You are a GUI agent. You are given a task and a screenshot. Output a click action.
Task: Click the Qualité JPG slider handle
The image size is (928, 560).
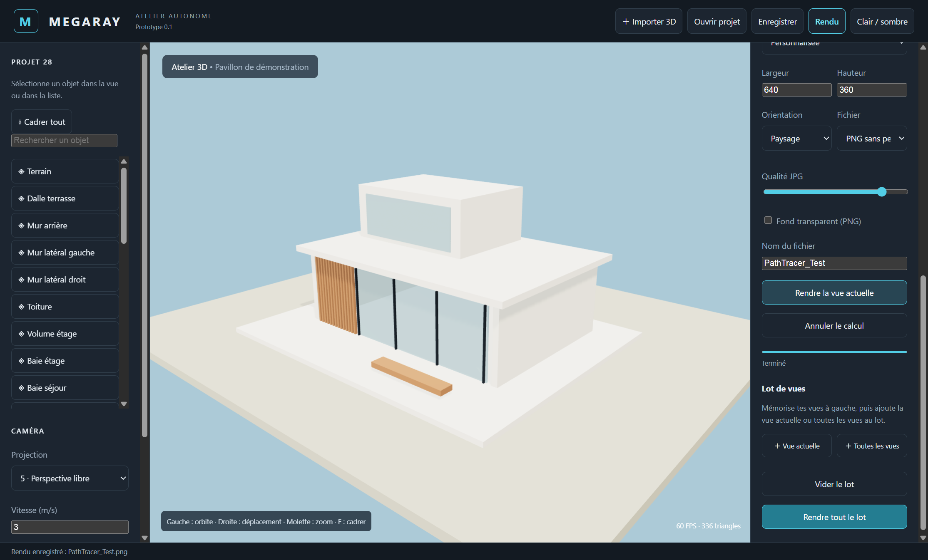(x=882, y=192)
